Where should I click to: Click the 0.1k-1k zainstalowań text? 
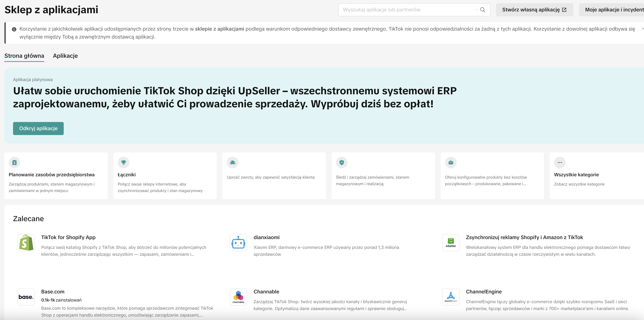tap(61, 300)
